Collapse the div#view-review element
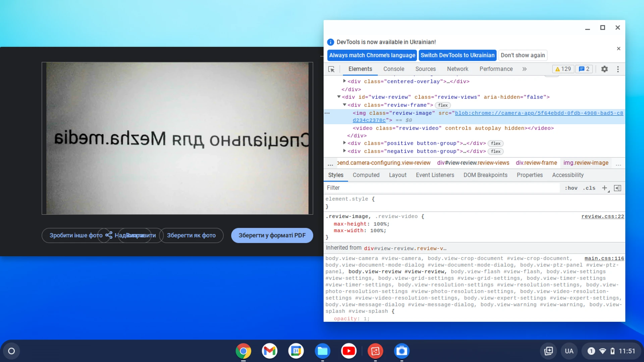Image resolution: width=644 pixels, height=362 pixels. tap(338, 97)
